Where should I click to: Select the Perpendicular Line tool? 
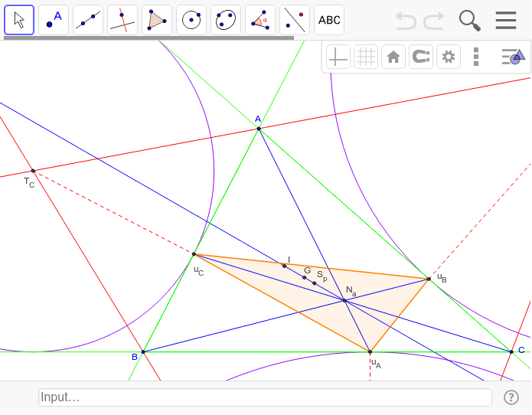(122, 20)
